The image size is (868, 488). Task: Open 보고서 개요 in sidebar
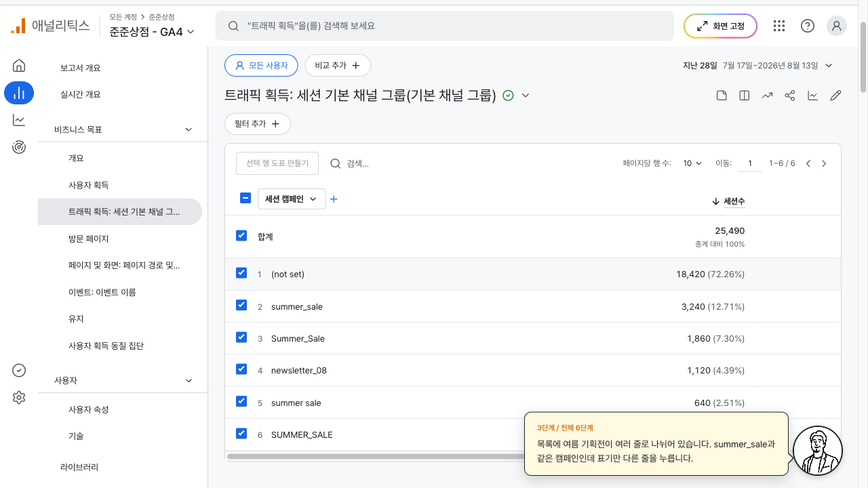(x=81, y=68)
